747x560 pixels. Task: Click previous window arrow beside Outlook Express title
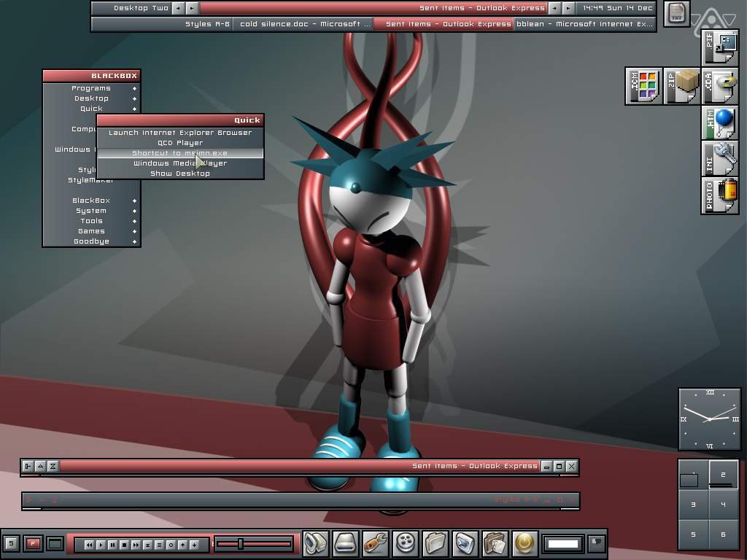pos(554,8)
